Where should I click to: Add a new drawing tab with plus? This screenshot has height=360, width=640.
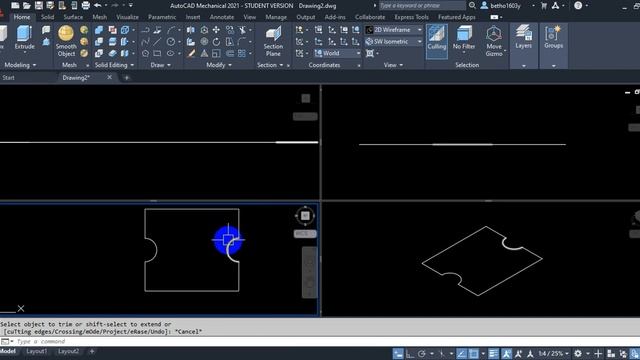click(x=127, y=78)
